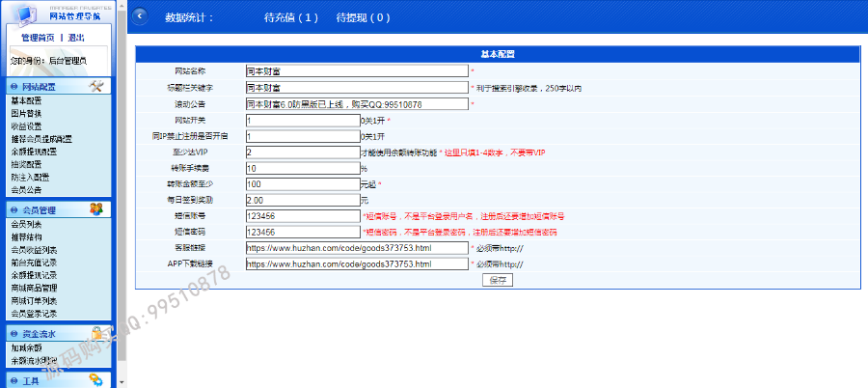Open 前台充值记录 in the sidebar

[x=34, y=263]
